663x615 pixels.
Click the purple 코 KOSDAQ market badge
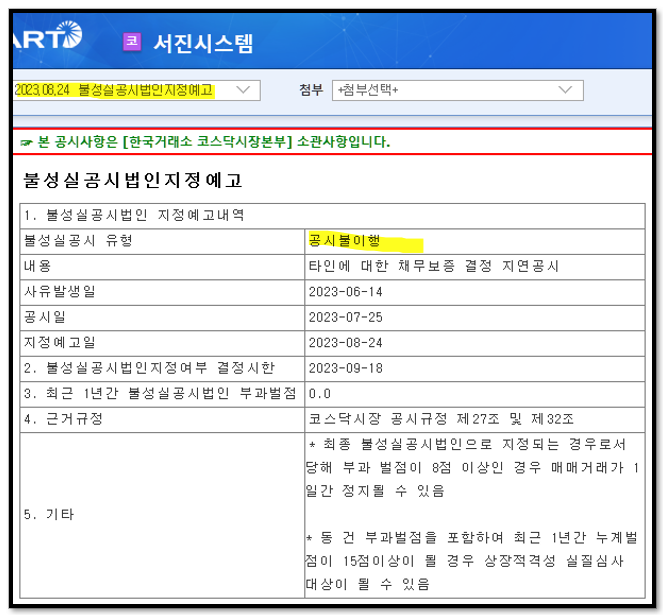(x=132, y=41)
